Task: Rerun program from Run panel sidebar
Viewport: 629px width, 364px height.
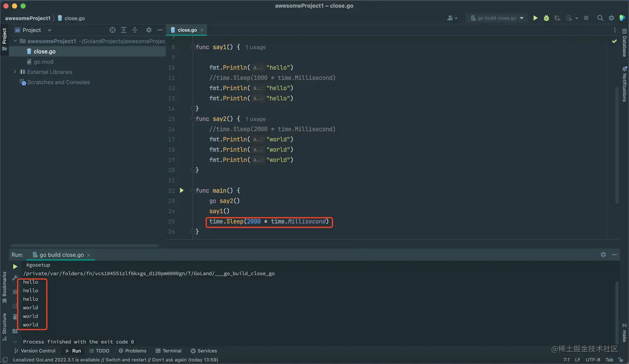Action: [15, 266]
